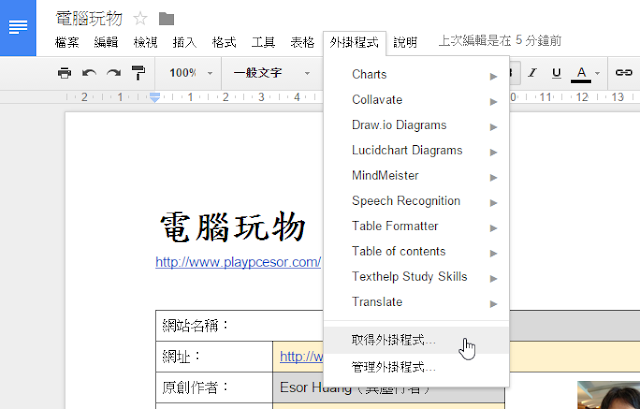Click the 原創作者： table cell

coord(214,387)
